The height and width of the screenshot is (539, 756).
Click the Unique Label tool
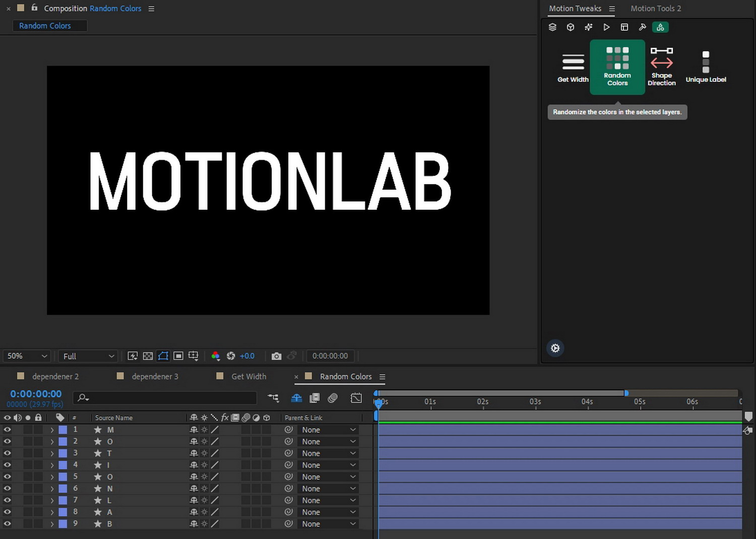(706, 67)
